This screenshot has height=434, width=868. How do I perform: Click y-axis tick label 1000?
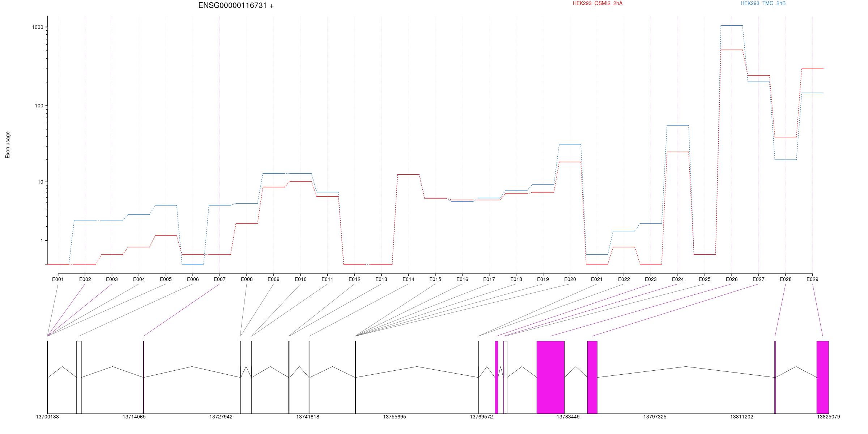38,27
